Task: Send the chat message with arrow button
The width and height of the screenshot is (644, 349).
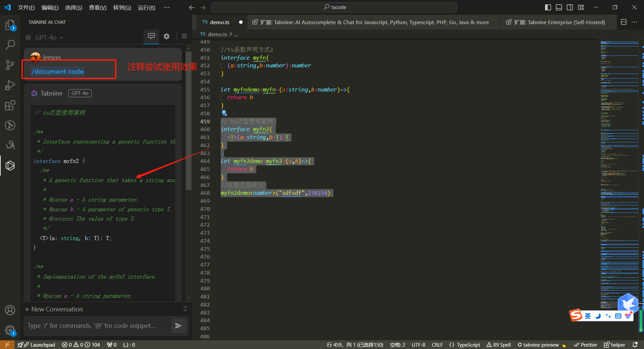Action: [x=178, y=326]
